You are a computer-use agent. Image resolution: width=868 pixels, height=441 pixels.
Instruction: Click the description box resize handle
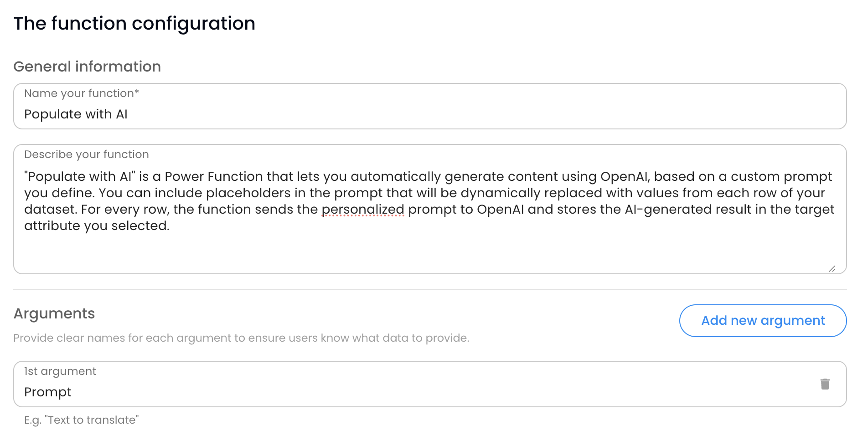tap(833, 268)
